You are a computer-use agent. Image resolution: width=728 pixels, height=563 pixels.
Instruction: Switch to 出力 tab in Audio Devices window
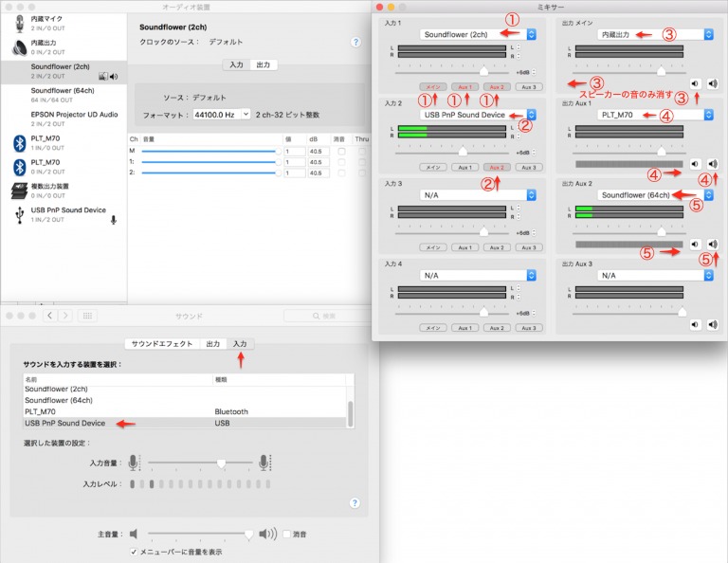tap(264, 64)
